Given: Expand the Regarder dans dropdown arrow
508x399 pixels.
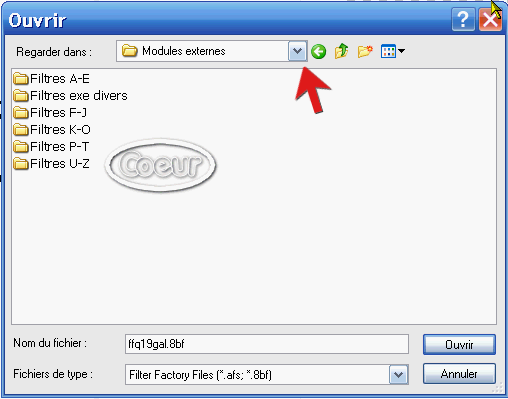Looking at the screenshot, I should pyautogui.click(x=297, y=51).
